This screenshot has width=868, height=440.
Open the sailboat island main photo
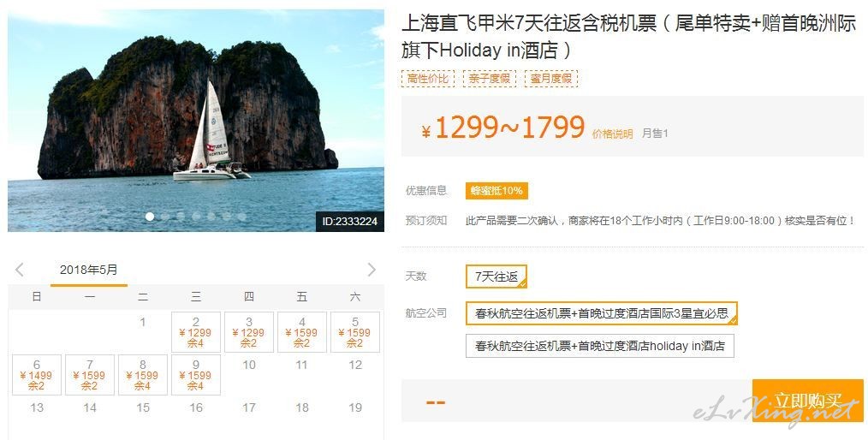[196, 121]
